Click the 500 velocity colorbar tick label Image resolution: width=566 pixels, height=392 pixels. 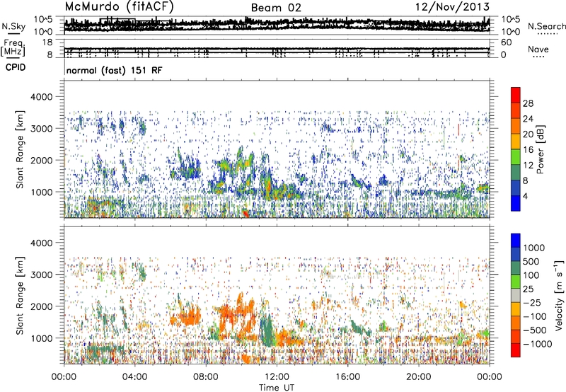[531, 261]
